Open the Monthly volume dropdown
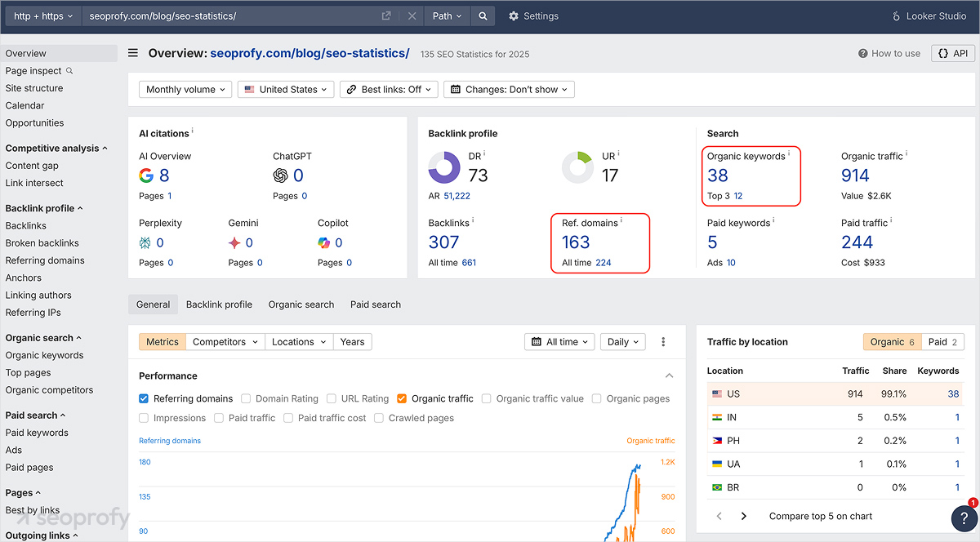 (185, 89)
